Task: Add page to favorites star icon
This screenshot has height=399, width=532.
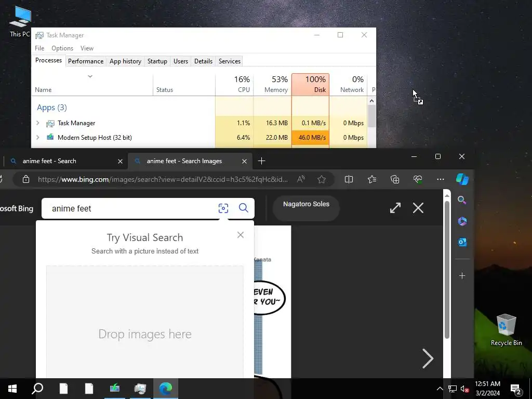Action: coord(322,179)
